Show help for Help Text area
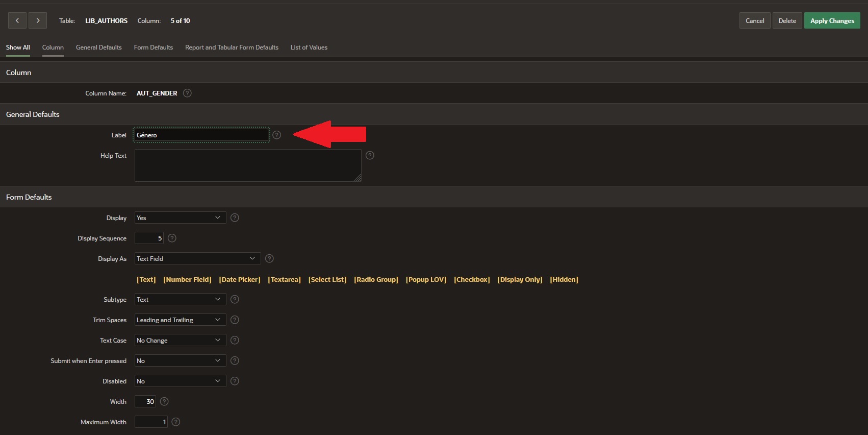Viewport: 868px width, 435px height. point(370,155)
